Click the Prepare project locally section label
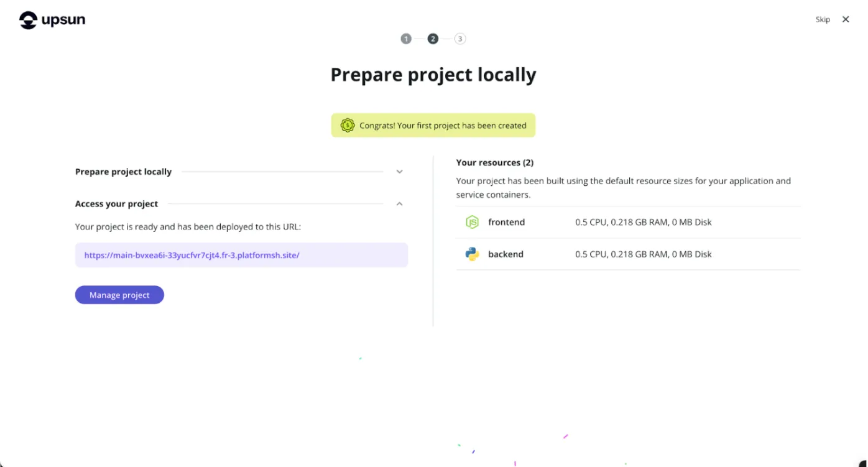 coord(123,172)
